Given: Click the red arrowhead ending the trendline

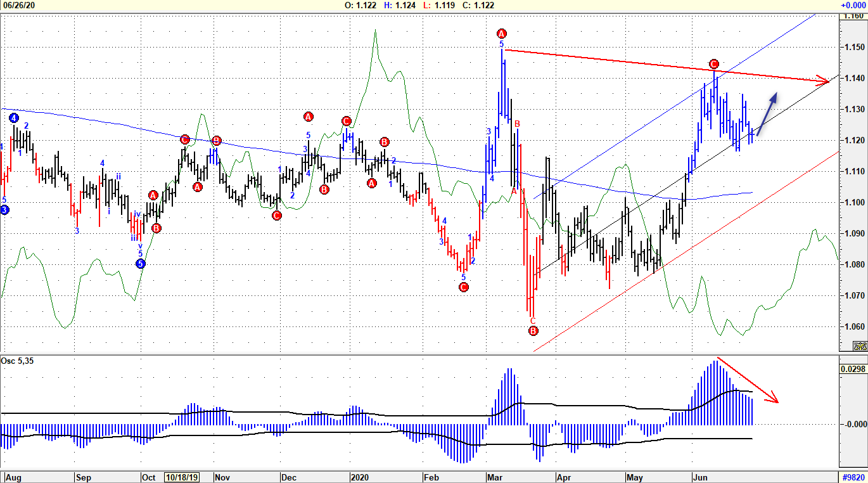Looking at the screenshot, I should pyautogui.click(x=822, y=80).
